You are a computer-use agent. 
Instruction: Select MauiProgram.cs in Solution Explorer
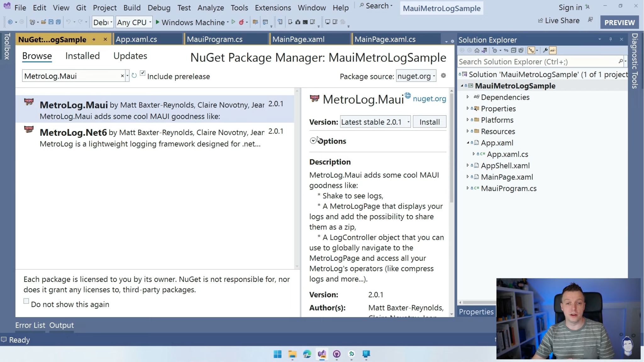[x=508, y=188]
